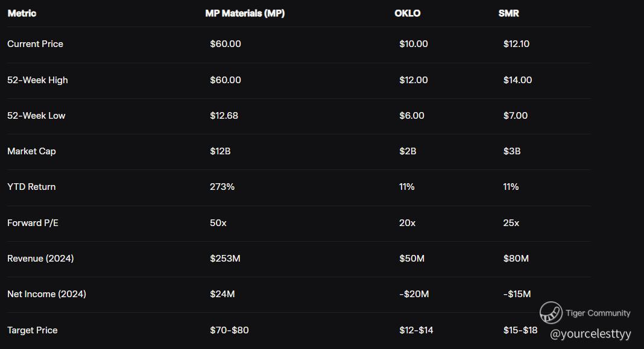Select the Forward P/E row label
Viewport: 644px width, 349px height.
tap(33, 223)
